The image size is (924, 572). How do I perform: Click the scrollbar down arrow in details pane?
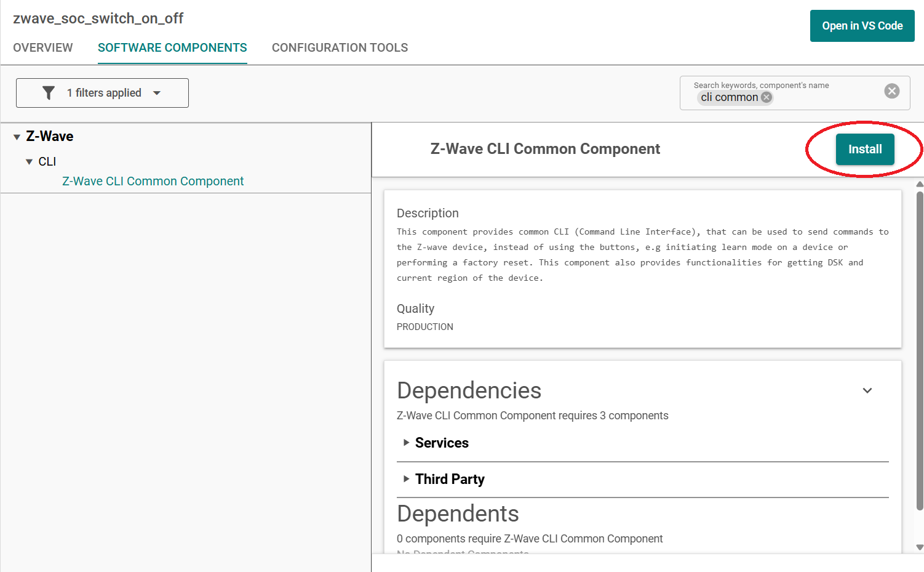tap(920, 547)
